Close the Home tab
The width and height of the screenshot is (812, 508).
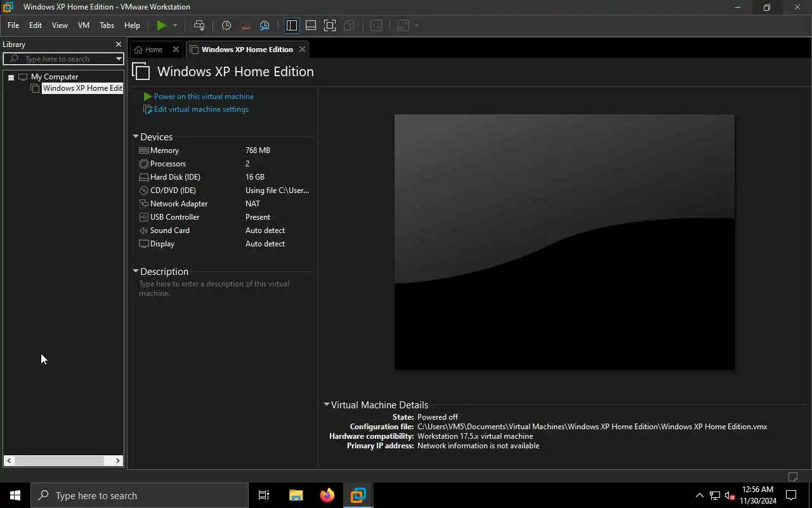click(176, 50)
